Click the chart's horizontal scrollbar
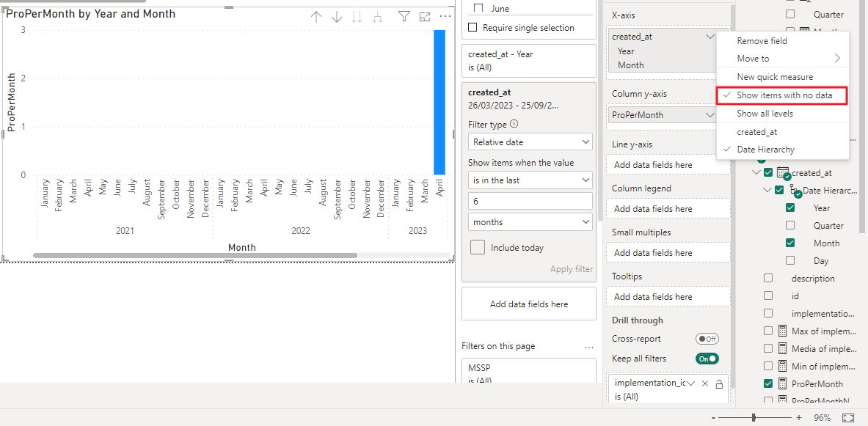 click(x=195, y=256)
